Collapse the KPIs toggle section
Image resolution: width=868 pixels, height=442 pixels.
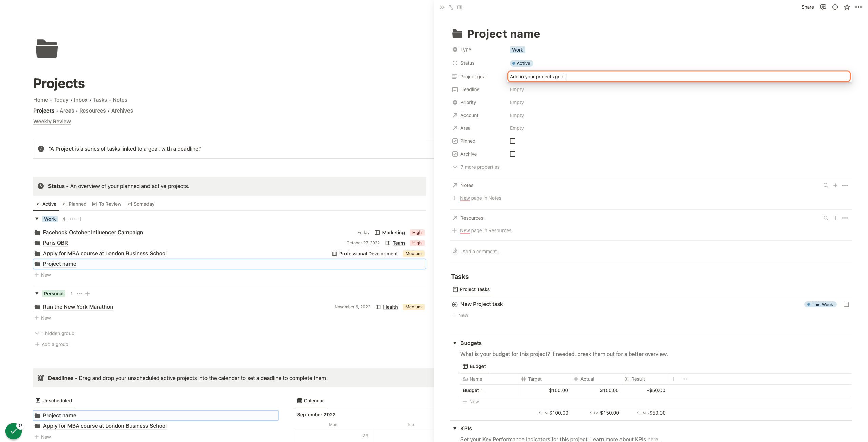tap(455, 428)
